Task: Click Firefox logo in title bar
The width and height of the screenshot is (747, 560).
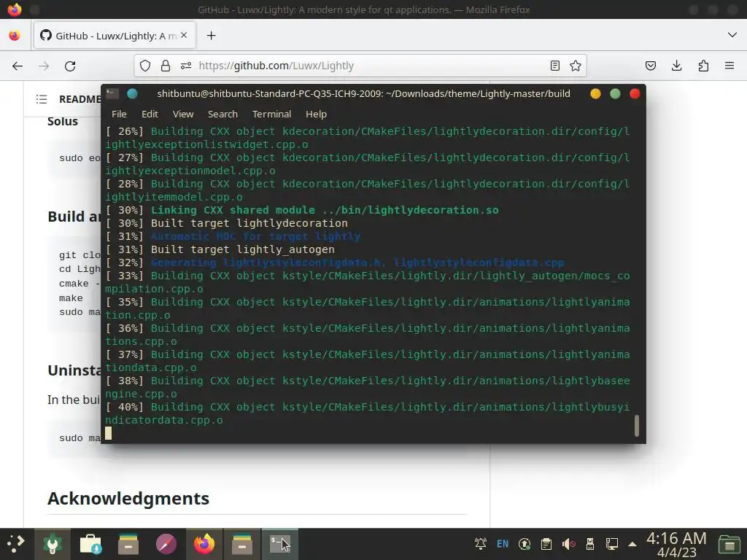Action: (x=15, y=9)
